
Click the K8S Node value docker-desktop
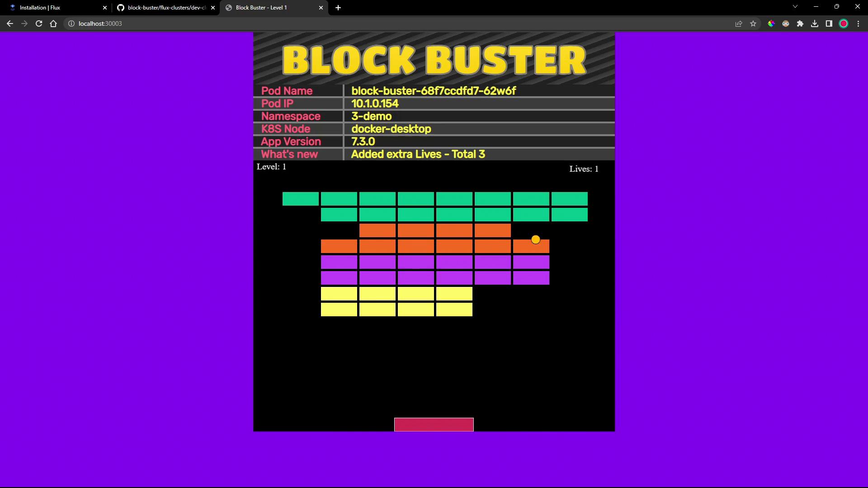(x=391, y=129)
